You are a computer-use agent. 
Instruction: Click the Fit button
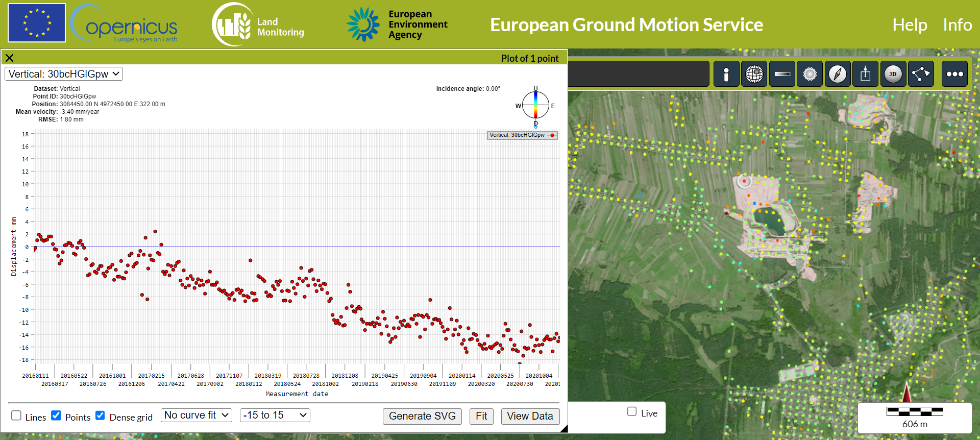click(481, 416)
